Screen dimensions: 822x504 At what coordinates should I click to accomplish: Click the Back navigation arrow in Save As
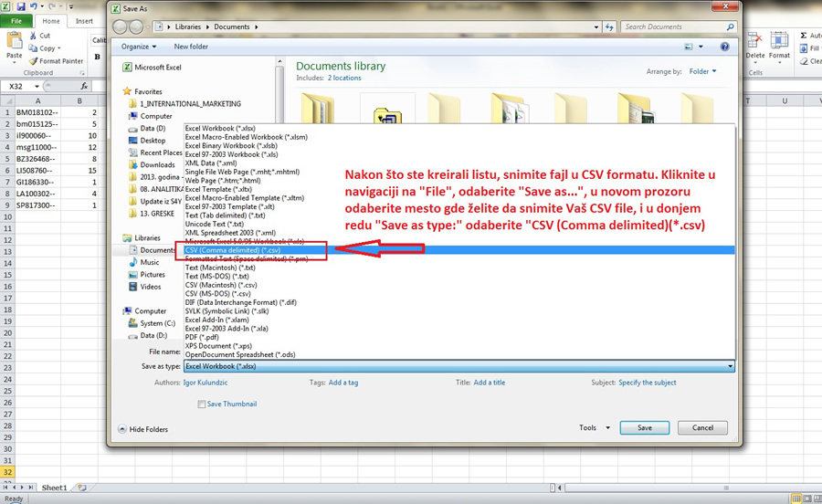coord(120,26)
